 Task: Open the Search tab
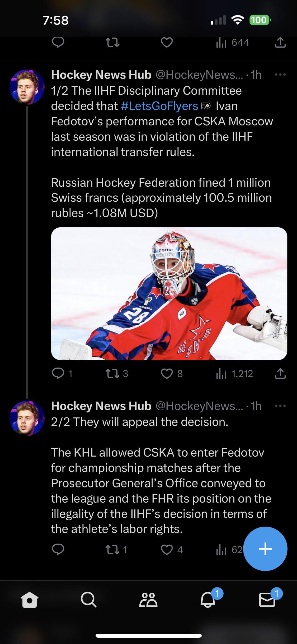(88, 600)
